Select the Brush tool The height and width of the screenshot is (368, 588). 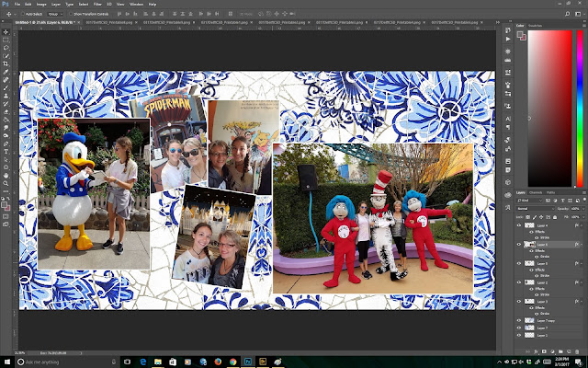click(6, 88)
